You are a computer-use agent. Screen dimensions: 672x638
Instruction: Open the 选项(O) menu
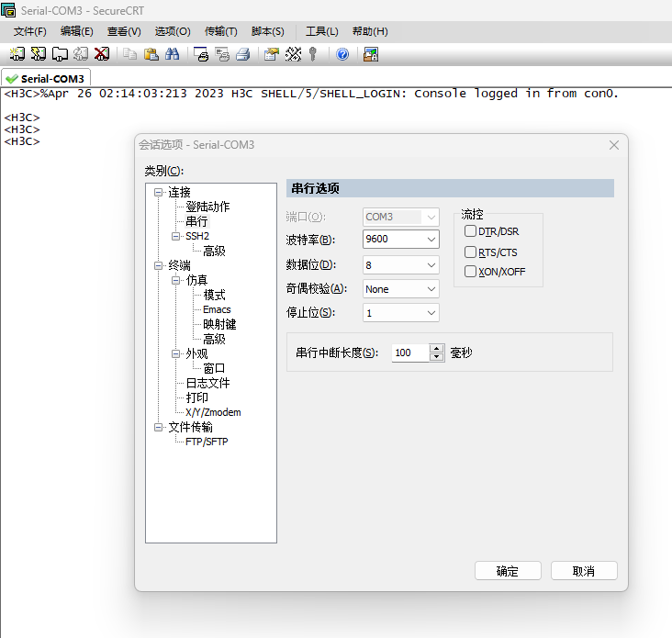tap(173, 31)
